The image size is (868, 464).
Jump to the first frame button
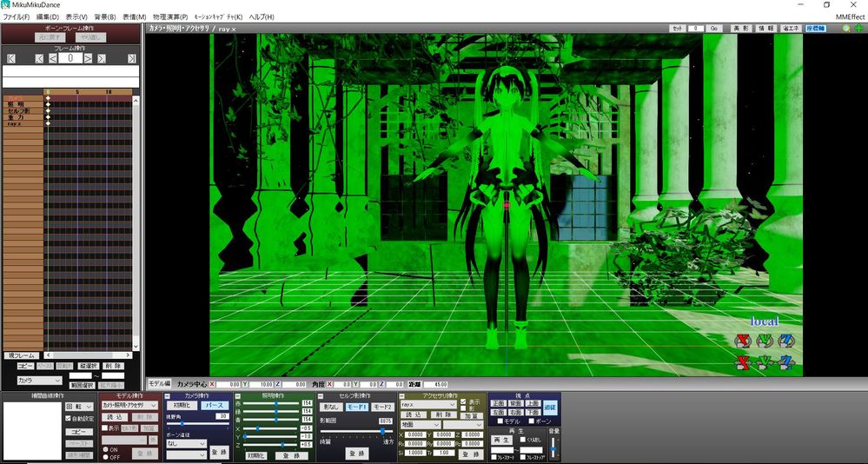tap(11, 58)
